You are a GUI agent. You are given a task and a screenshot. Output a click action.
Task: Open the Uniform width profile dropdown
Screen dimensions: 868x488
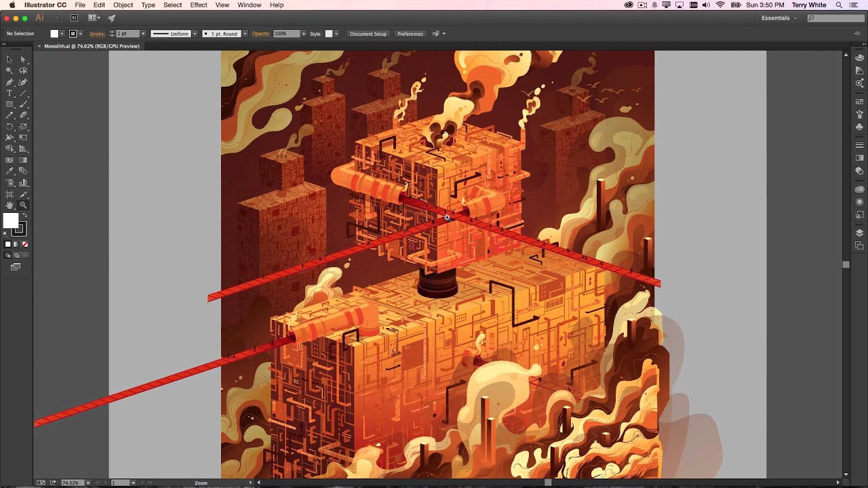pos(195,34)
